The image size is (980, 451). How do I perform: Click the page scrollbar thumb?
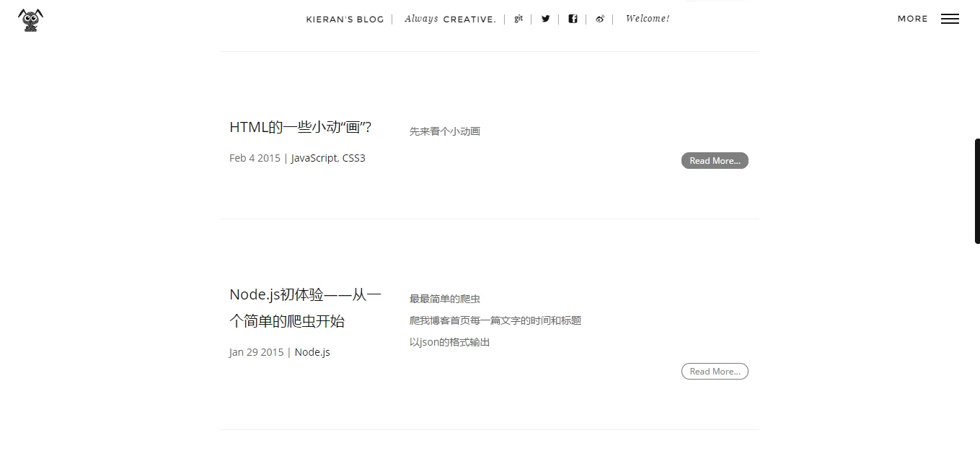click(977, 191)
